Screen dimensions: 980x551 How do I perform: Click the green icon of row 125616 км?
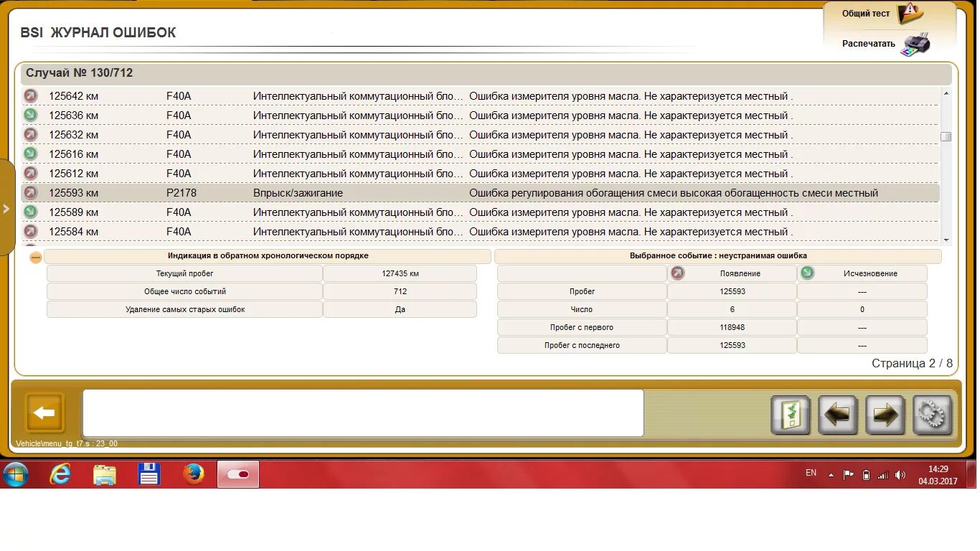30,154
